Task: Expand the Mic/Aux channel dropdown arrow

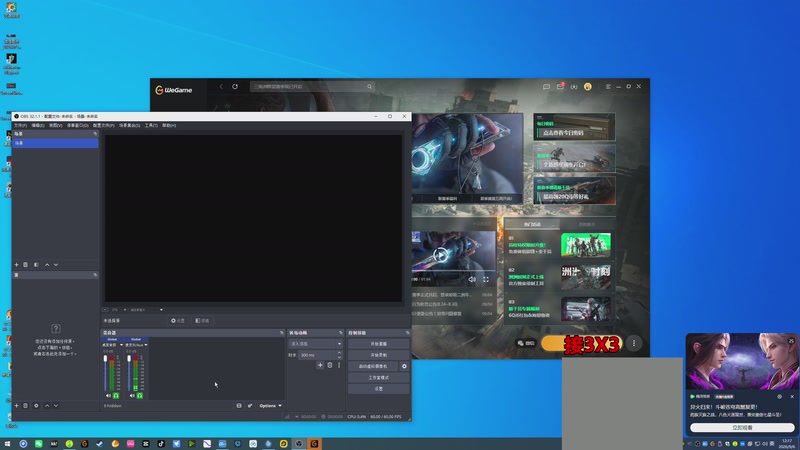Action: 146,345
